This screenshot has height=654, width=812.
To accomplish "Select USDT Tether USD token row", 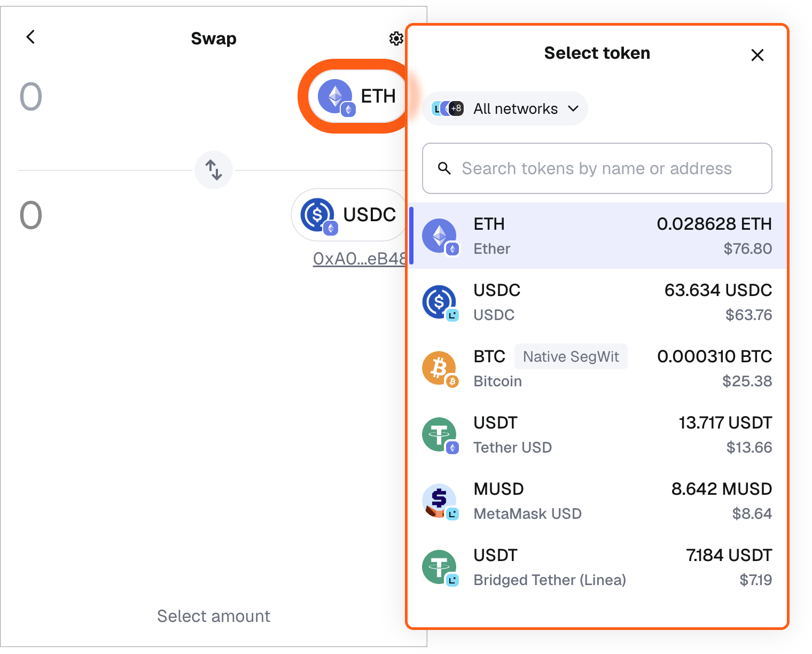I will [598, 434].
